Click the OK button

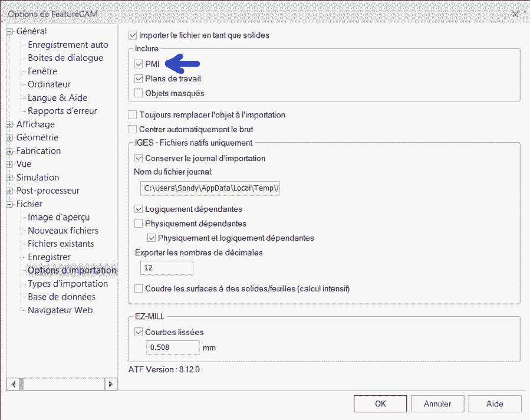point(380,404)
